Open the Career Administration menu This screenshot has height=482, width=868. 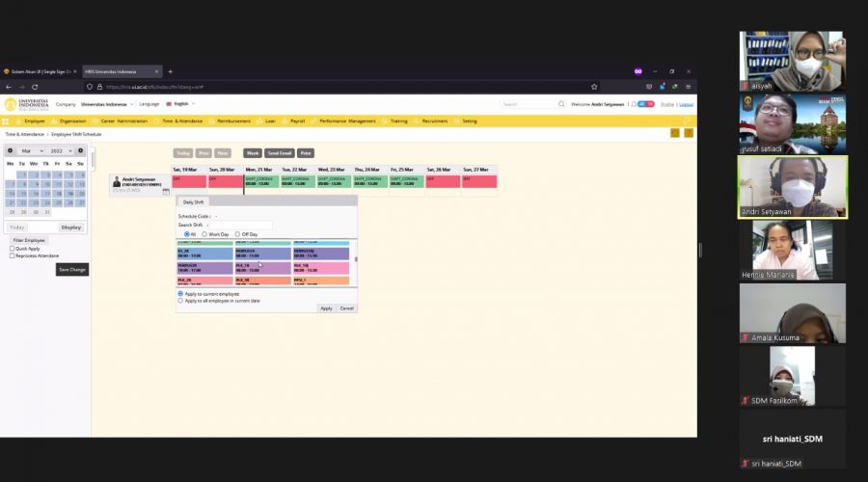[124, 121]
